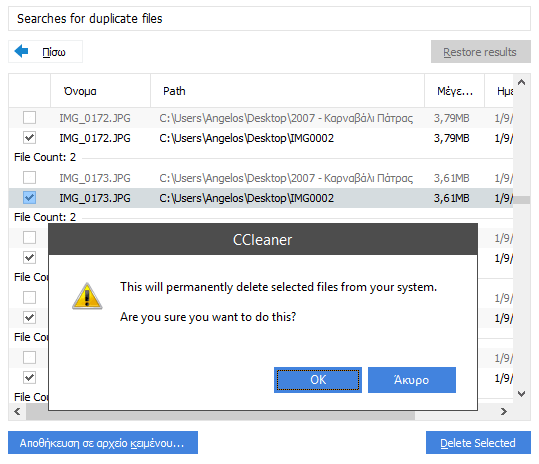The height and width of the screenshot is (464, 539).
Task: Confirm deletion with the OK button
Action: tap(318, 380)
